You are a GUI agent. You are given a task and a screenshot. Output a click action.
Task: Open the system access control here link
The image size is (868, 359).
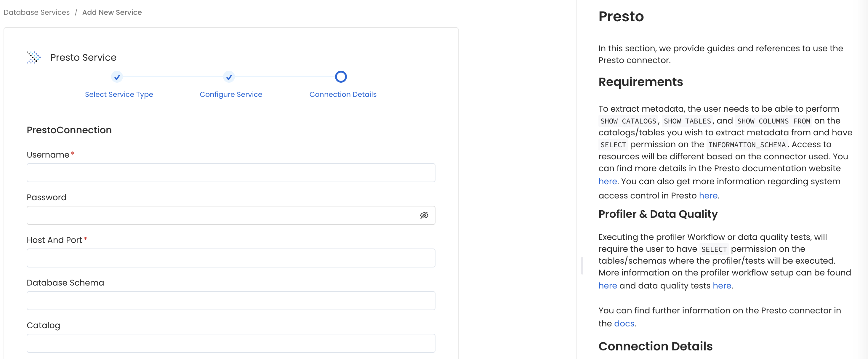pyautogui.click(x=708, y=195)
